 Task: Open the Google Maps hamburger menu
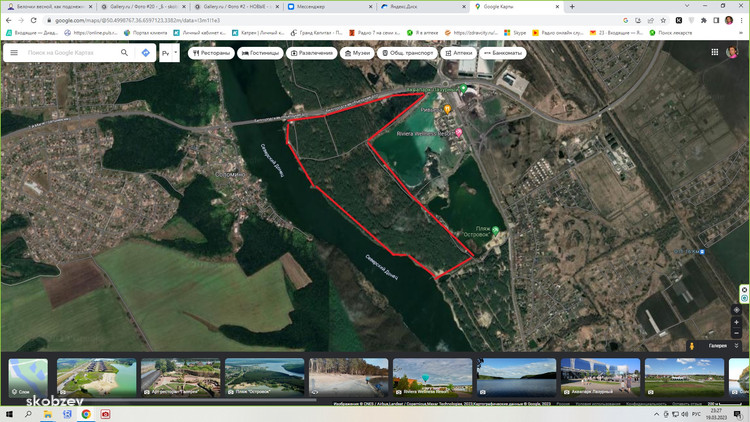tap(16, 52)
